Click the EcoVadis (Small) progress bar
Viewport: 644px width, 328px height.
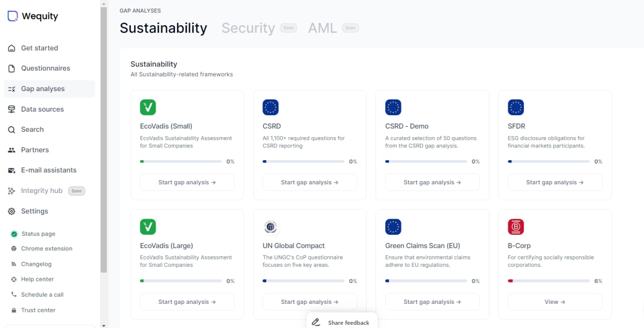point(181,161)
